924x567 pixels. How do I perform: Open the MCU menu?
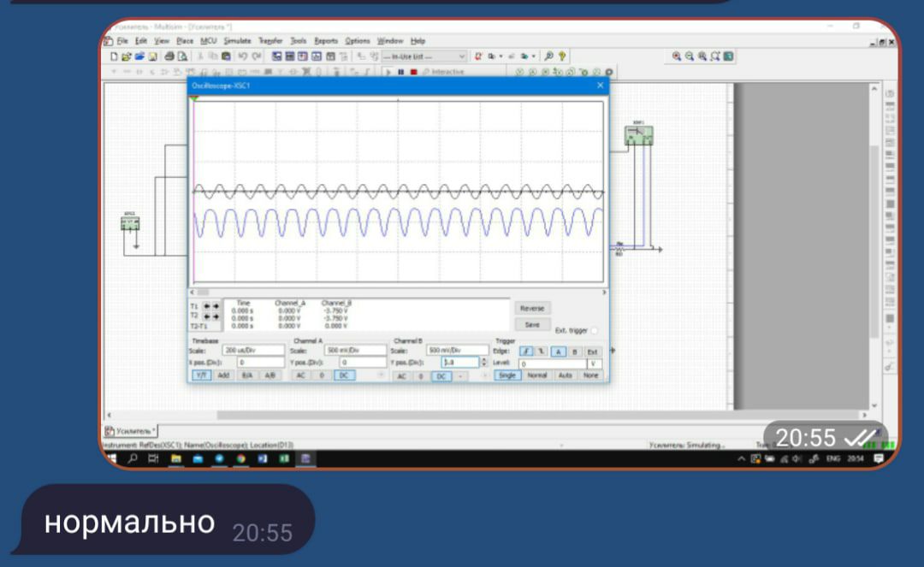click(x=209, y=41)
